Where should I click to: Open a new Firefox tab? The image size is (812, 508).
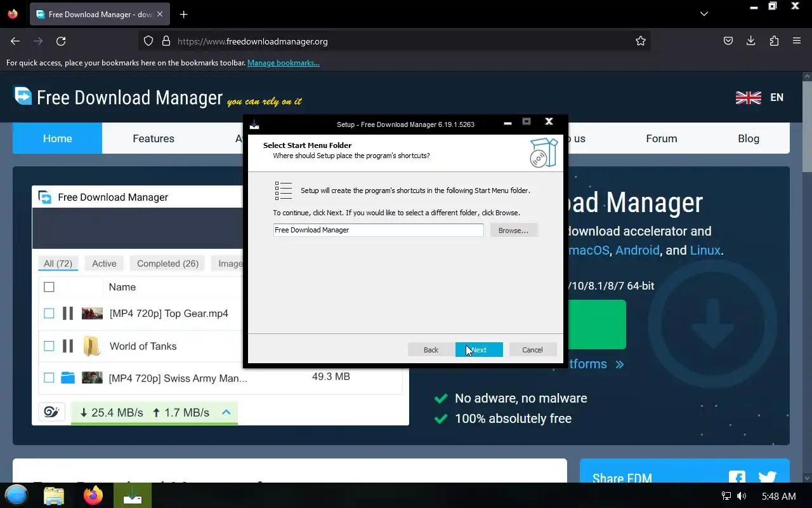[183, 14]
